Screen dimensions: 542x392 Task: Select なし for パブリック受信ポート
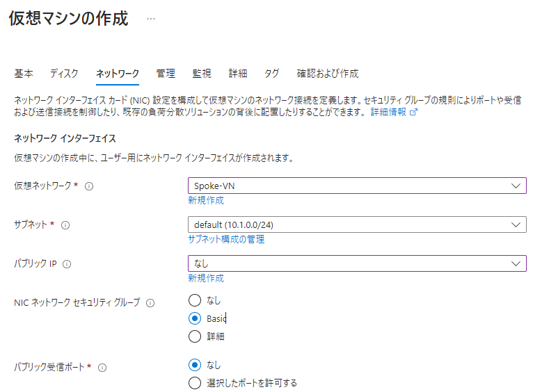(195, 365)
